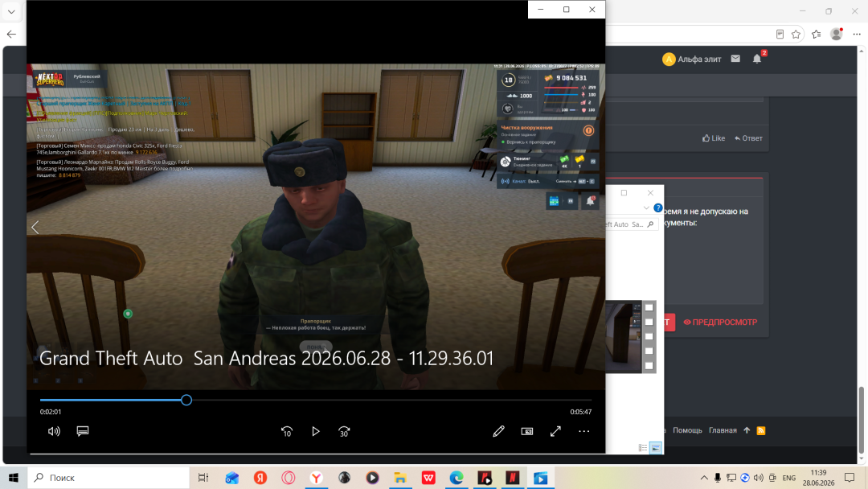The height and width of the screenshot is (489, 868).
Task: Open the favorites list icon
Action: pos(816,35)
